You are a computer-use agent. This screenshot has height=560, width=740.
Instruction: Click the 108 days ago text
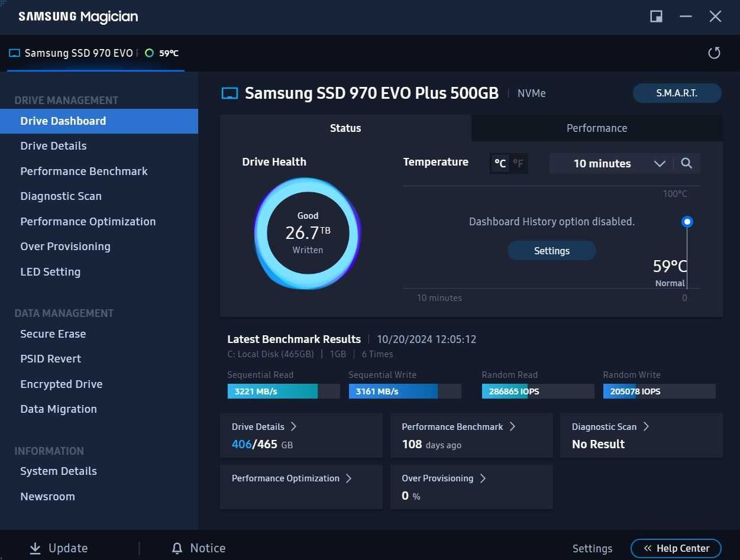point(431,445)
